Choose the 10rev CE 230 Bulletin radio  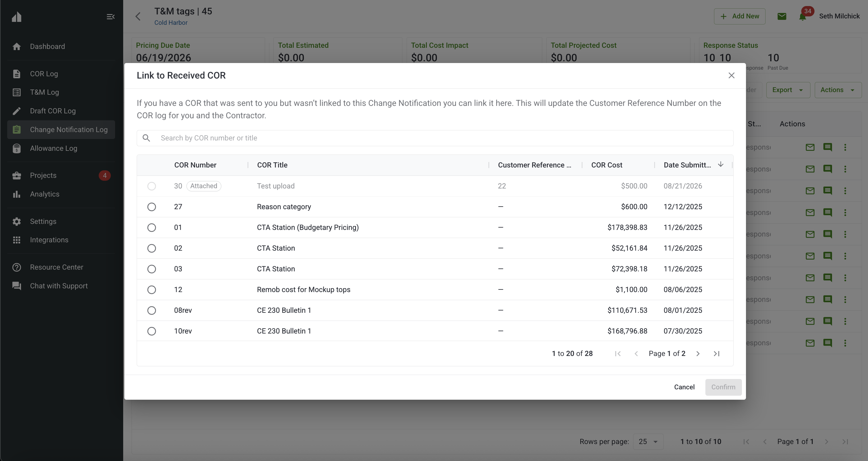coord(152,331)
